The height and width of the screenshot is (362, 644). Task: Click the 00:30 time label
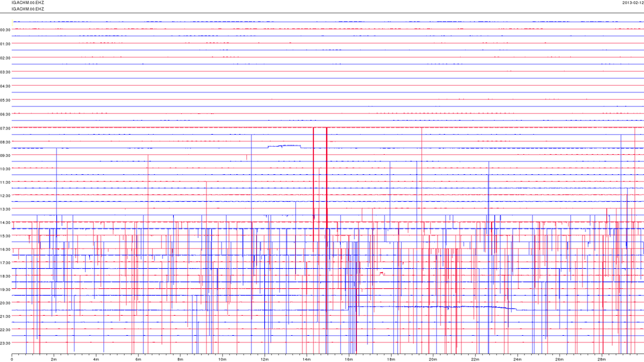point(5,30)
